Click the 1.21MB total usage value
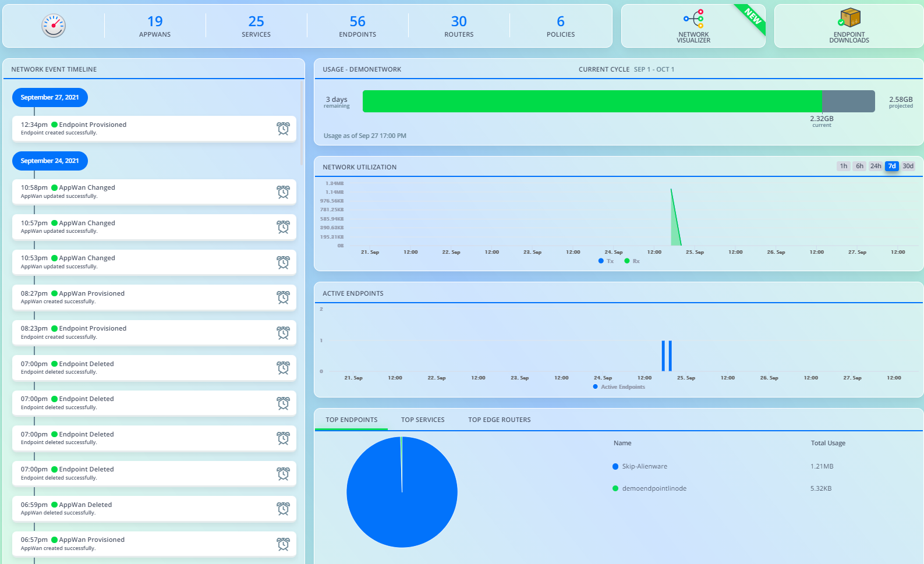The image size is (924, 564). [822, 466]
